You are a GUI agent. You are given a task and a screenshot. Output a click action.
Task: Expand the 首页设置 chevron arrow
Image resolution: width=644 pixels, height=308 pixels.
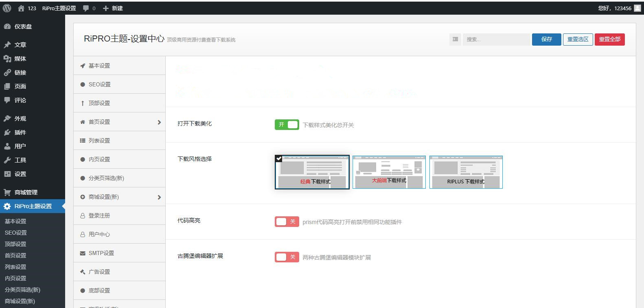pyautogui.click(x=159, y=122)
